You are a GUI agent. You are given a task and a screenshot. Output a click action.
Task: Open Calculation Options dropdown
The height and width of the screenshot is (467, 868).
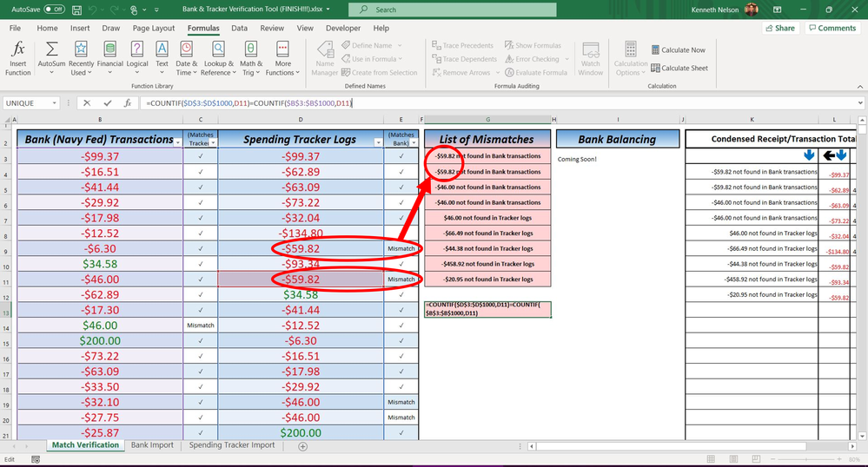(631, 58)
